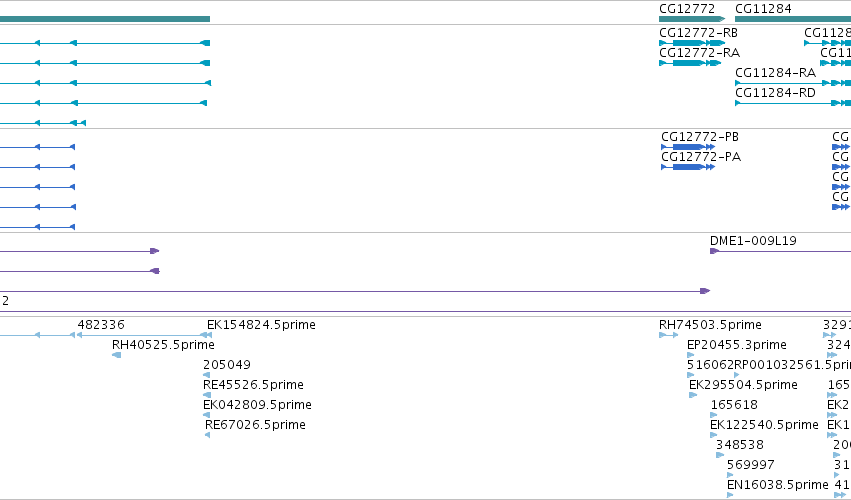
Task: Select the CG12772-RA transcript glyph
Action: [690, 63]
